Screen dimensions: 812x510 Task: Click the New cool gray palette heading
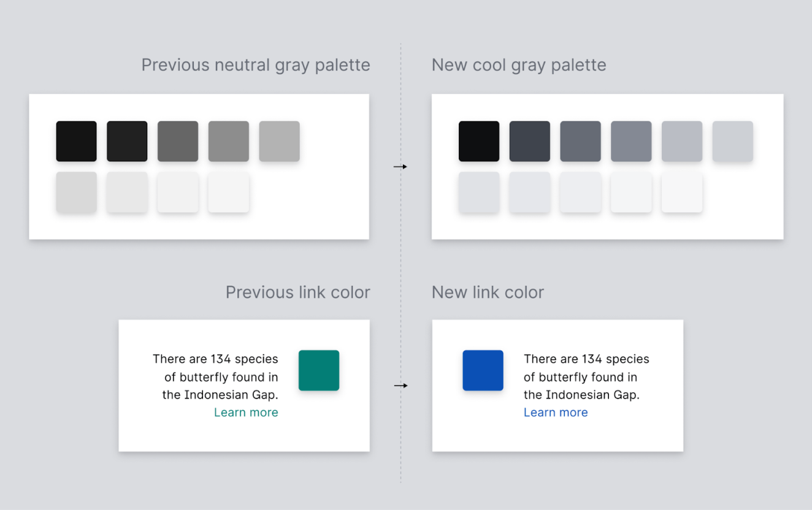coord(519,65)
